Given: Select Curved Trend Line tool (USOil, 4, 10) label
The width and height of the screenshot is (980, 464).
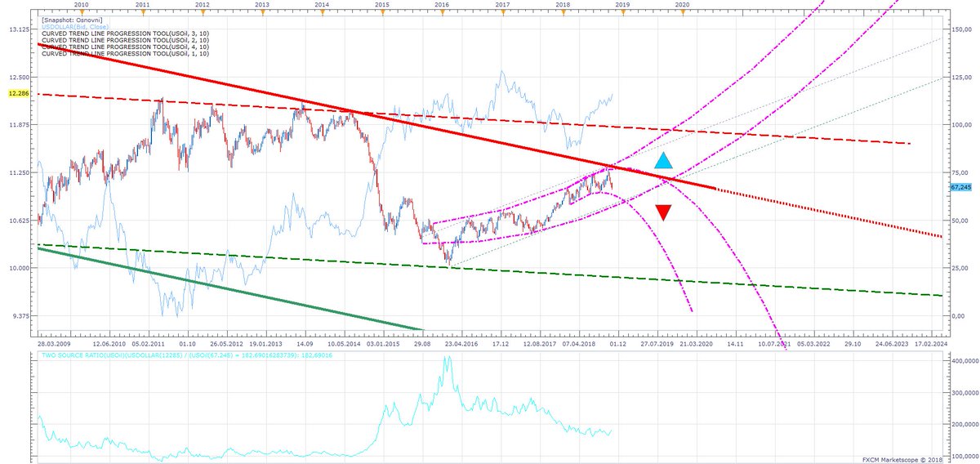Looking at the screenshot, I should [124, 47].
